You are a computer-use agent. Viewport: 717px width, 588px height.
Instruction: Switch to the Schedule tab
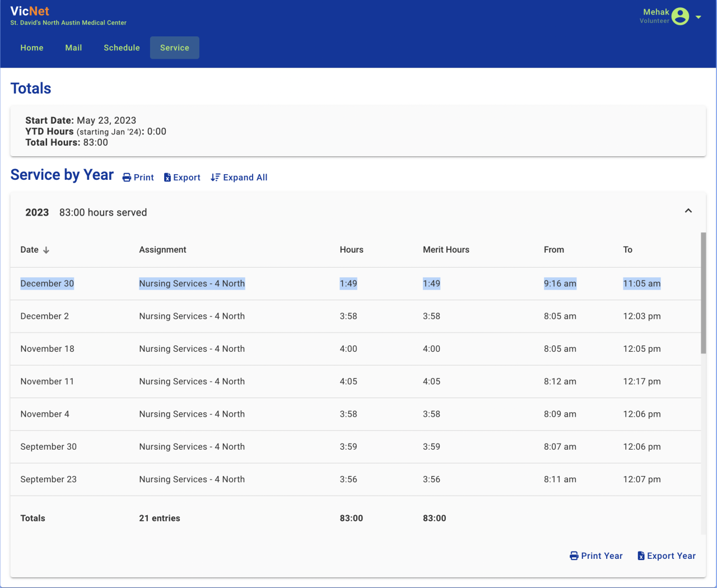122,48
